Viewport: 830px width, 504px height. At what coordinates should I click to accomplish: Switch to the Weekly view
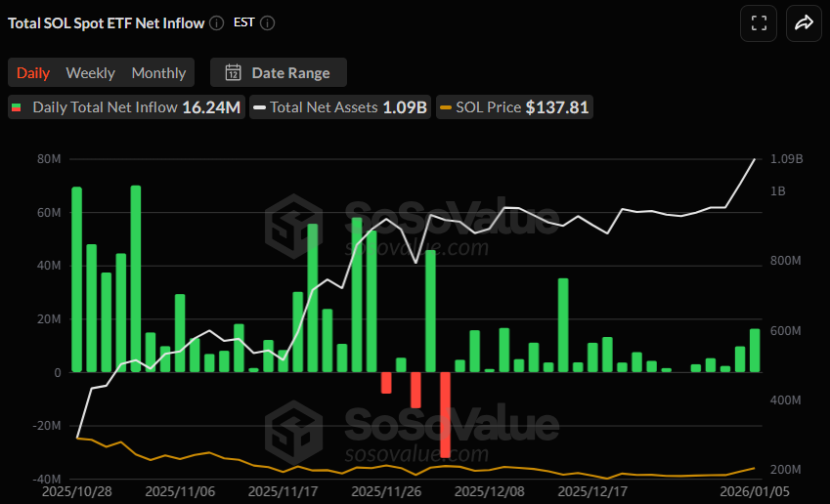click(x=90, y=72)
